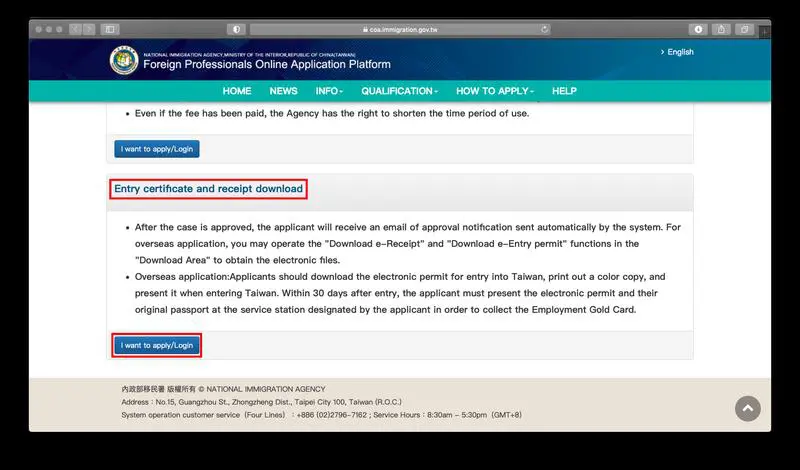Viewport: 800px width, 470px height.
Task: Switch language via the English link
Action: pyautogui.click(x=679, y=52)
